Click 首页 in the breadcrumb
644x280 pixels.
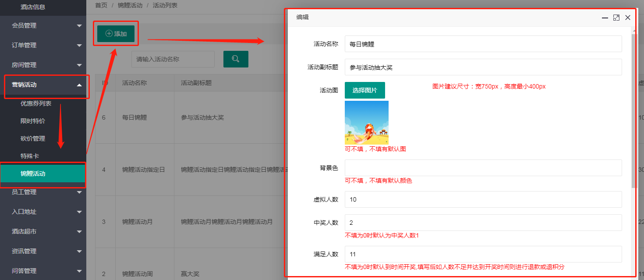[101, 6]
